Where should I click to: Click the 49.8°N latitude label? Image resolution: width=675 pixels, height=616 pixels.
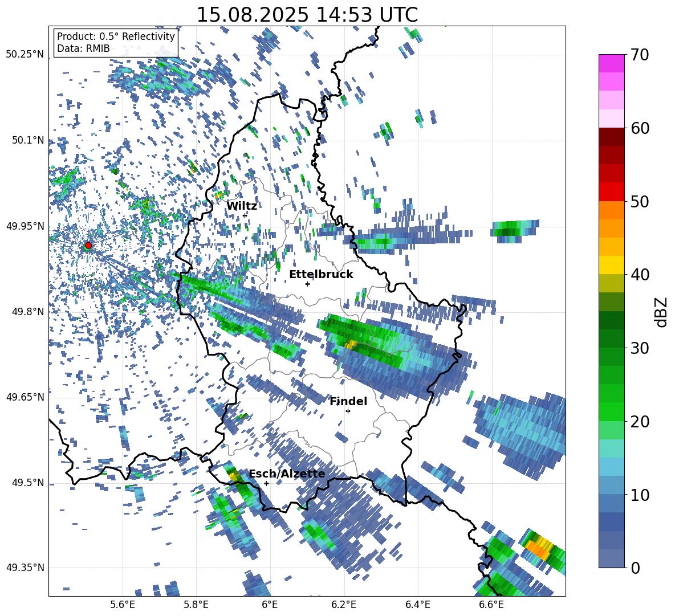(28, 312)
